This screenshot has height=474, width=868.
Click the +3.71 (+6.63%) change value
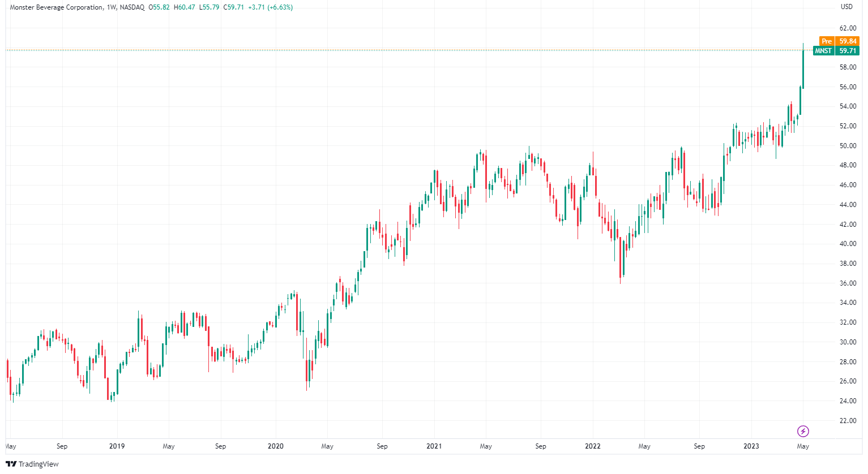[270, 7]
